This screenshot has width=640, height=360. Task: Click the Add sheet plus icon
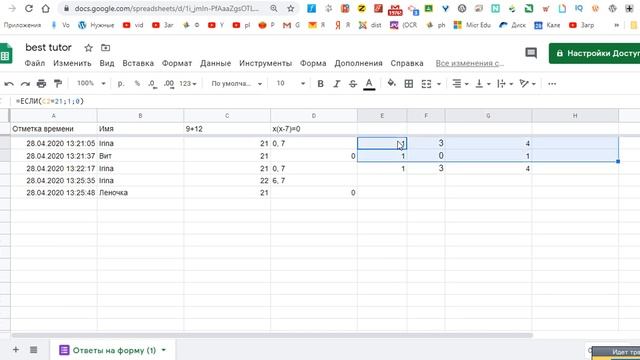pos(16,350)
